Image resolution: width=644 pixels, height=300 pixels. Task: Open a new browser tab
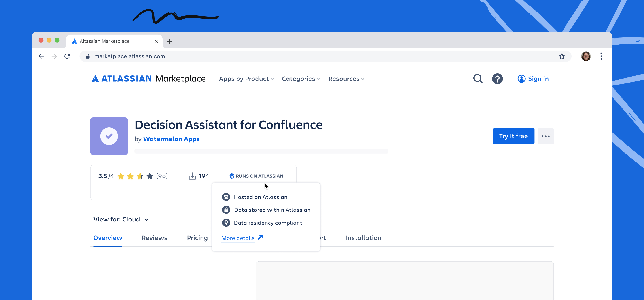[x=170, y=42]
